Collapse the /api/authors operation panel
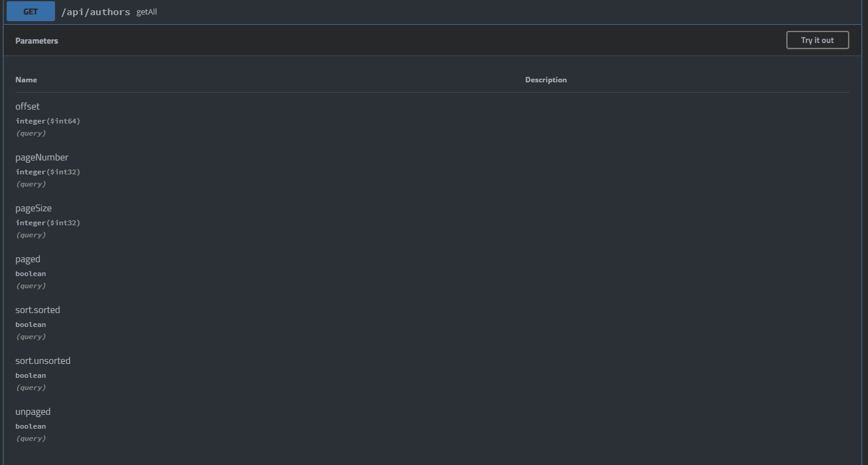Screen dimensions: 868x465 click(423, 11)
